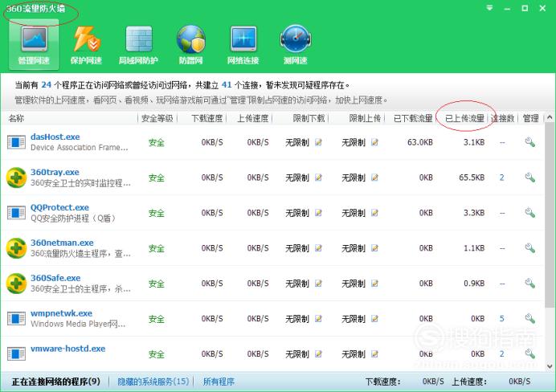Sort by 上传速度 column header

point(253,118)
